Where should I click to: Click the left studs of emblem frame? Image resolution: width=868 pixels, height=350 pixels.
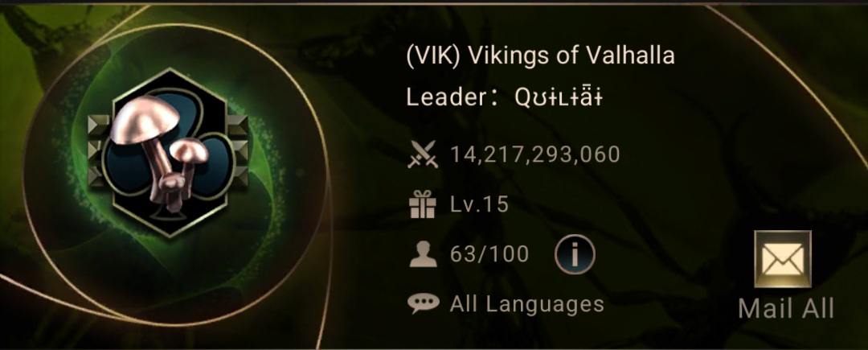[96, 150]
